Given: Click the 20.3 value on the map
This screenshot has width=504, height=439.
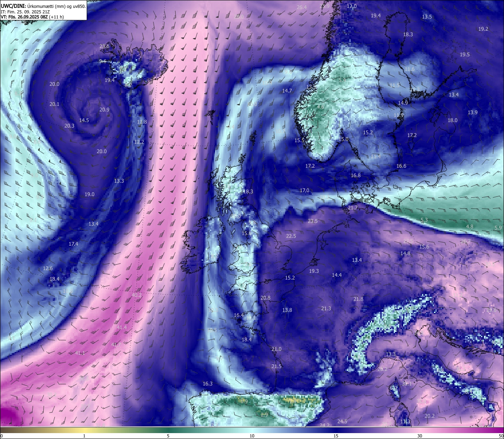Looking at the screenshot, I should coord(69,126).
